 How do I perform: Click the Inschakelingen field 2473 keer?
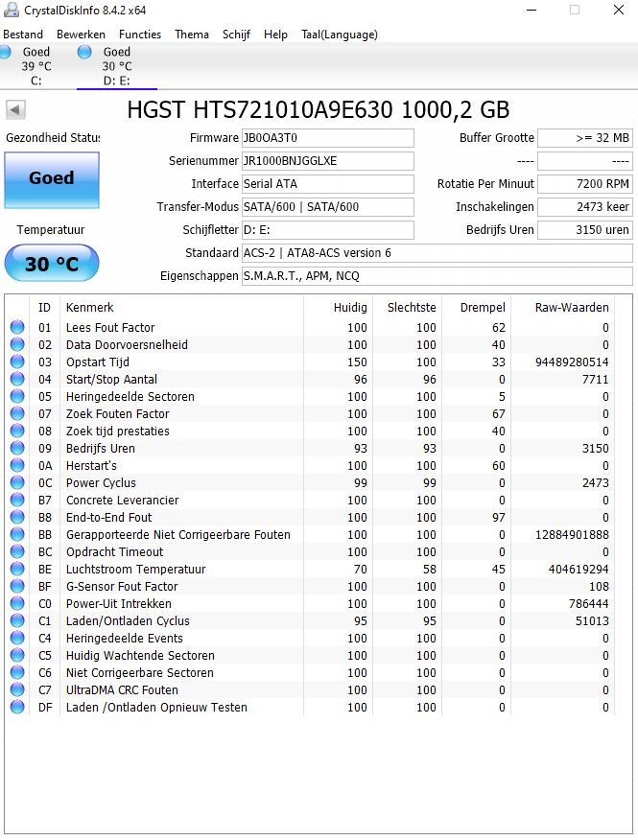585,207
